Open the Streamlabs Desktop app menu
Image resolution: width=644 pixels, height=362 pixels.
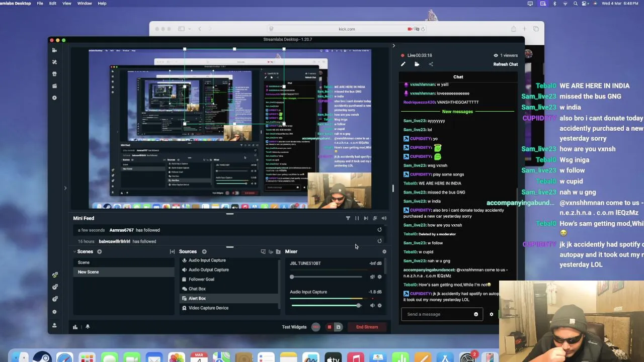pos(16,4)
